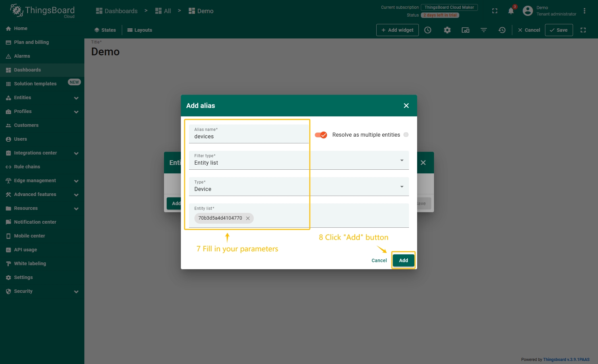The height and width of the screenshot is (364, 598).
Task: Go to Alarms in the sidebar
Action: pos(22,56)
